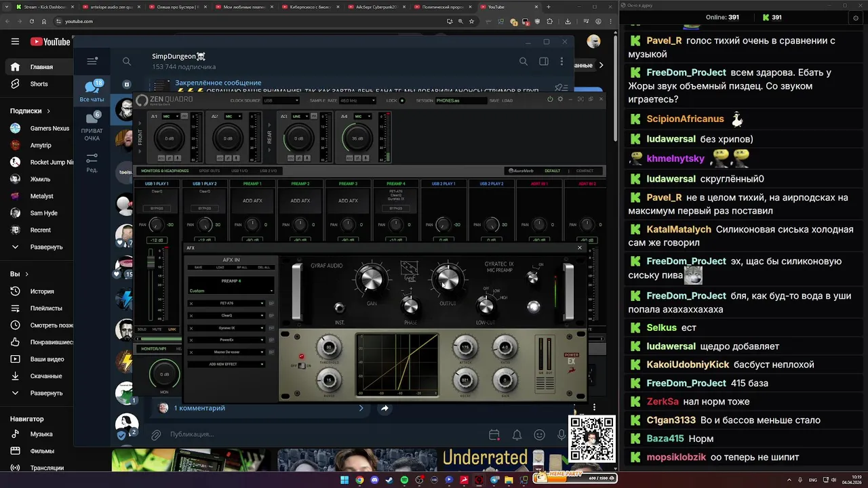The height and width of the screenshot is (488, 868).
Task: Toggle 48V phantom power on A1
Action: coord(161,158)
